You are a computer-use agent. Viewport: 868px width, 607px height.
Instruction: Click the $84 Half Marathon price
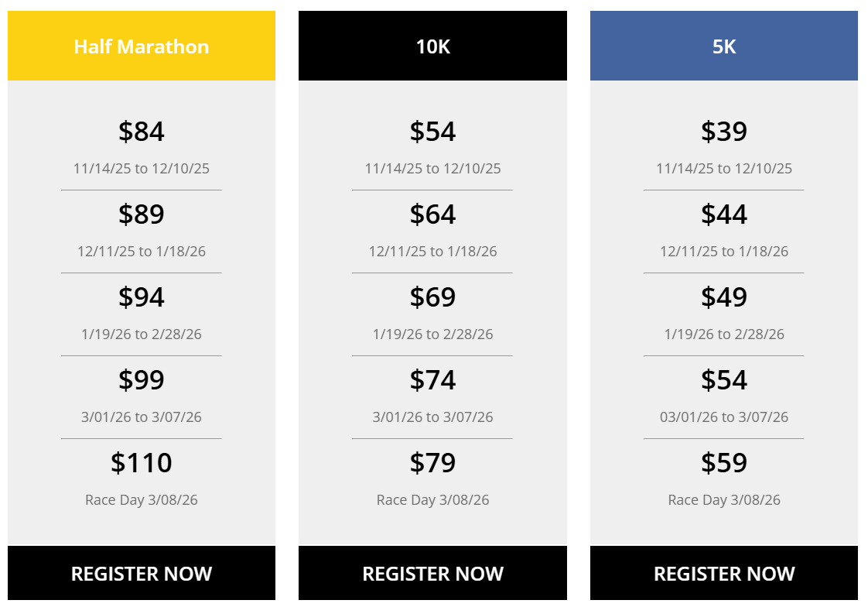tap(142, 132)
